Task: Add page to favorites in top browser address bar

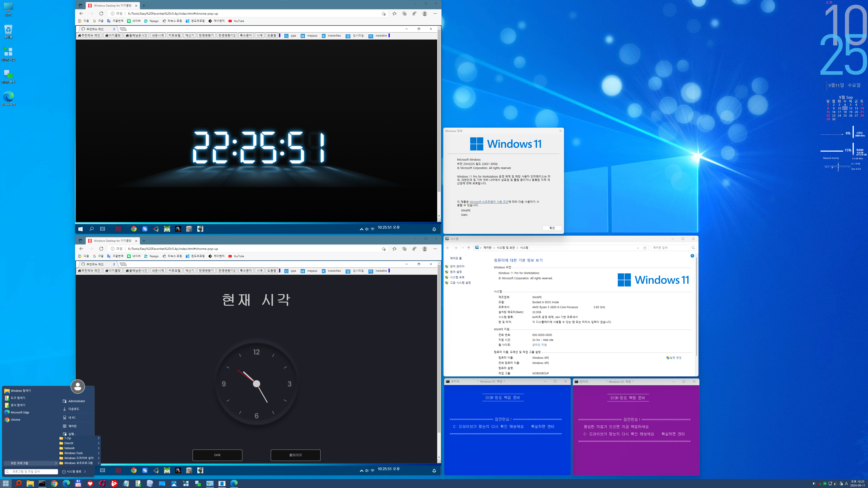Action: click(383, 14)
